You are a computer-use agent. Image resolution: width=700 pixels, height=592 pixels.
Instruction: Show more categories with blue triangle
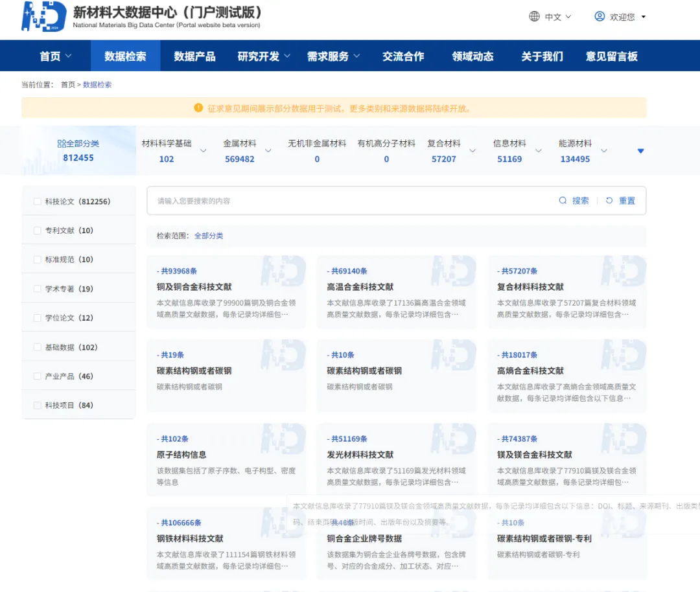click(x=640, y=151)
